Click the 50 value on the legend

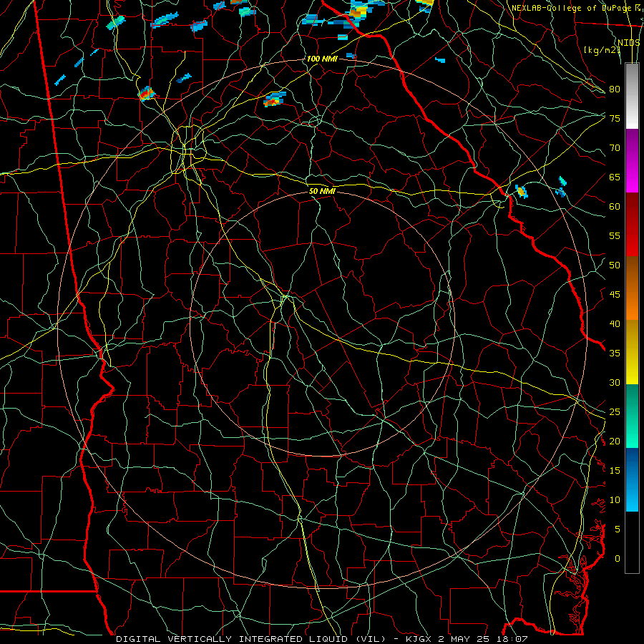(615, 265)
